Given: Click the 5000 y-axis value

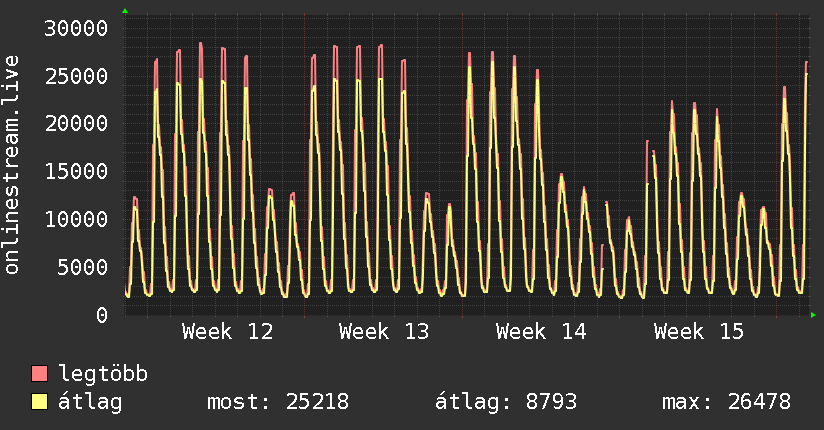Looking at the screenshot, I should 83,268.
